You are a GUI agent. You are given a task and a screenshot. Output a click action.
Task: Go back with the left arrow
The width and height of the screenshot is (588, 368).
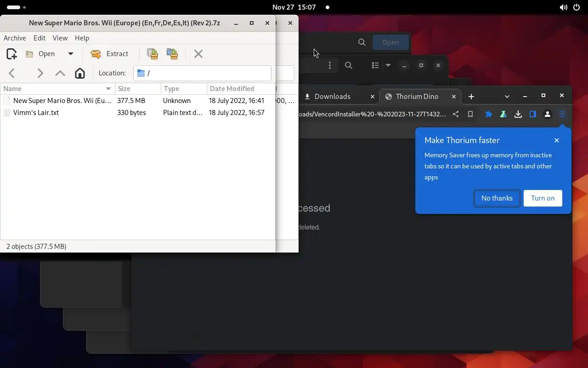click(12, 73)
